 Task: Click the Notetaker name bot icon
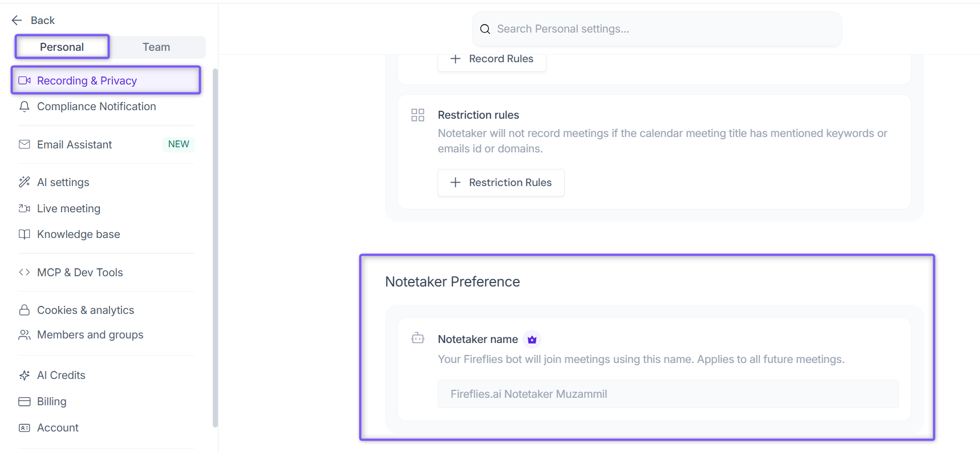[418, 338]
